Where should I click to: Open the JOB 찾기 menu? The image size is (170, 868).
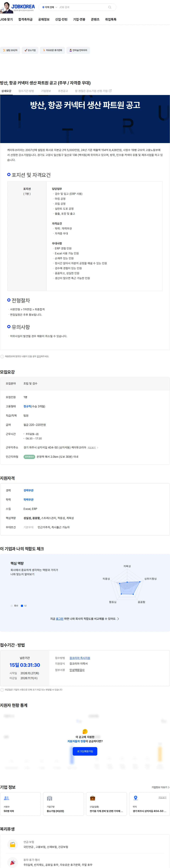[x=6, y=20]
